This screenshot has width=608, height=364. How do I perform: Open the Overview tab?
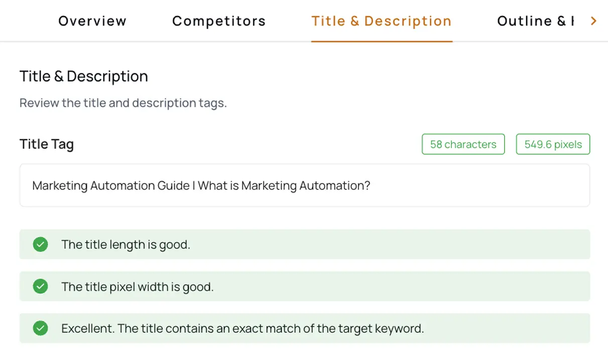pos(92,21)
